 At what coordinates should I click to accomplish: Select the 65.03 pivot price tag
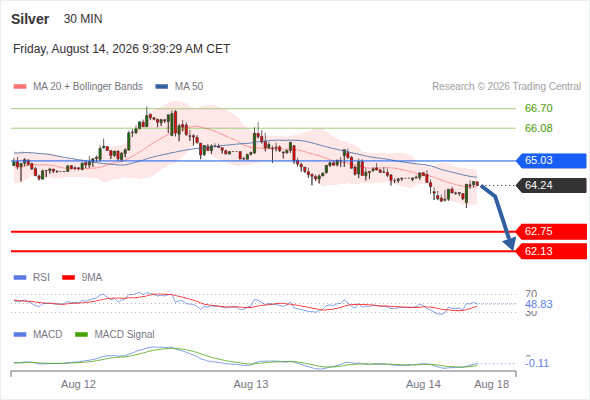click(551, 161)
